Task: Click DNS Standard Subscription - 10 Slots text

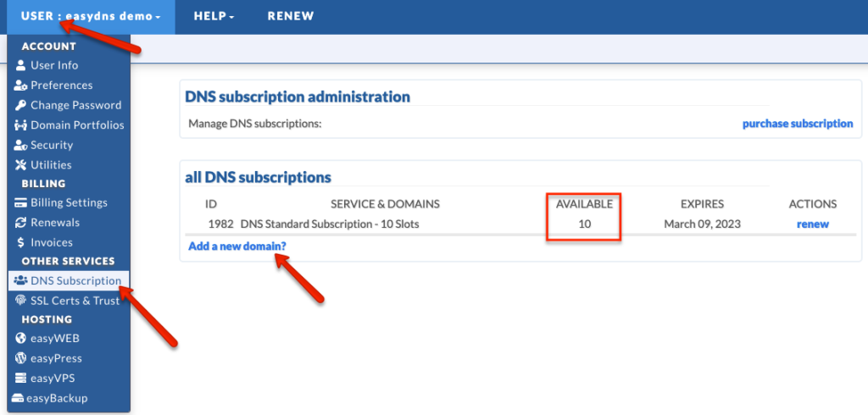Action: [330, 224]
